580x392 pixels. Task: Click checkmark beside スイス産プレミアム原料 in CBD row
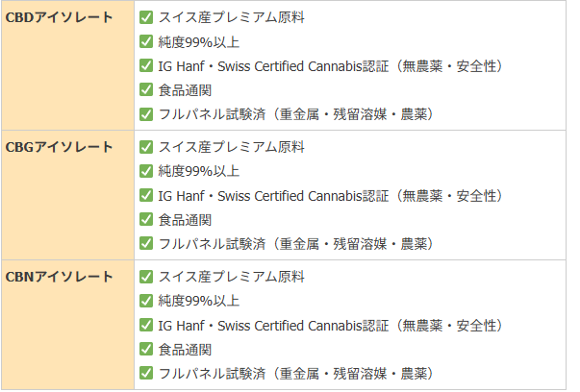pos(146,18)
